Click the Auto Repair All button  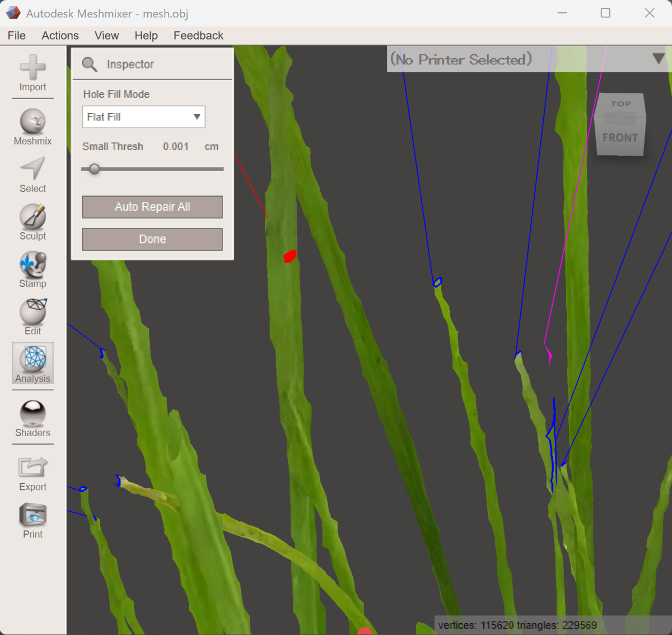[152, 207]
